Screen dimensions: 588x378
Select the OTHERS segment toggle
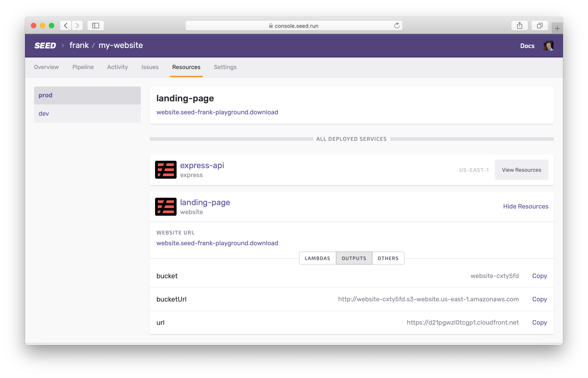point(388,258)
